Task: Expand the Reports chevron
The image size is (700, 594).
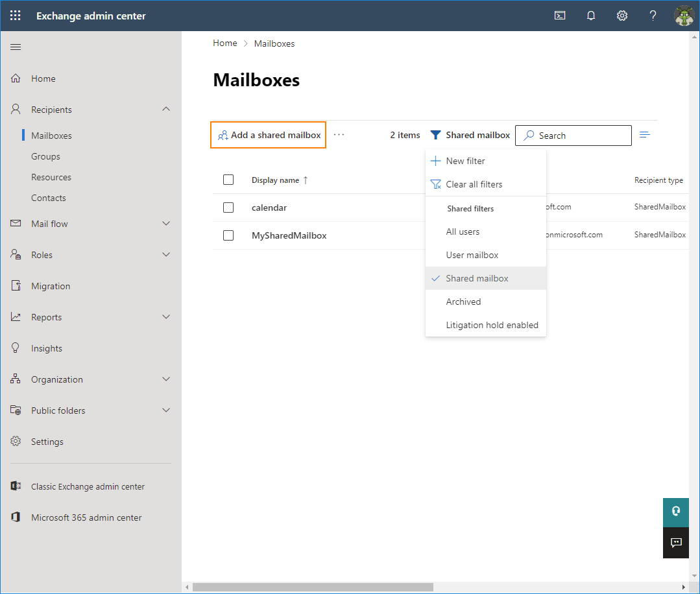Action: coord(166,317)
